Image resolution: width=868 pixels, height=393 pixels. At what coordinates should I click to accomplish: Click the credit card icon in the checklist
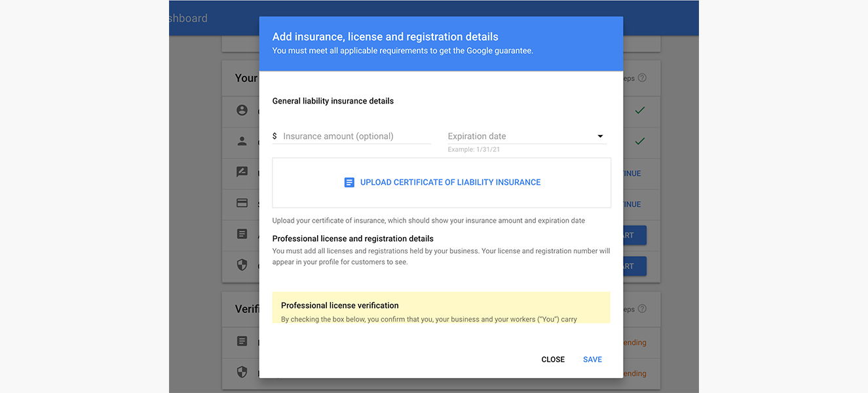click(242, 204)
